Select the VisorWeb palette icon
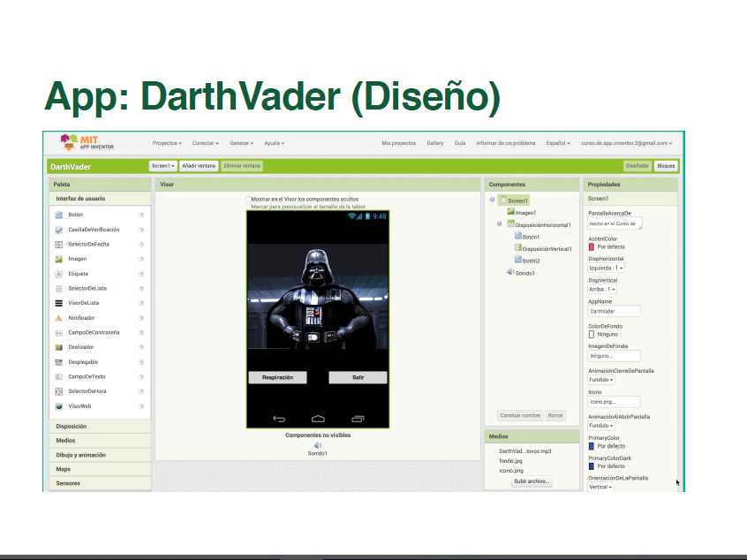Screen dimensions: 747x560 pos(58,406)
